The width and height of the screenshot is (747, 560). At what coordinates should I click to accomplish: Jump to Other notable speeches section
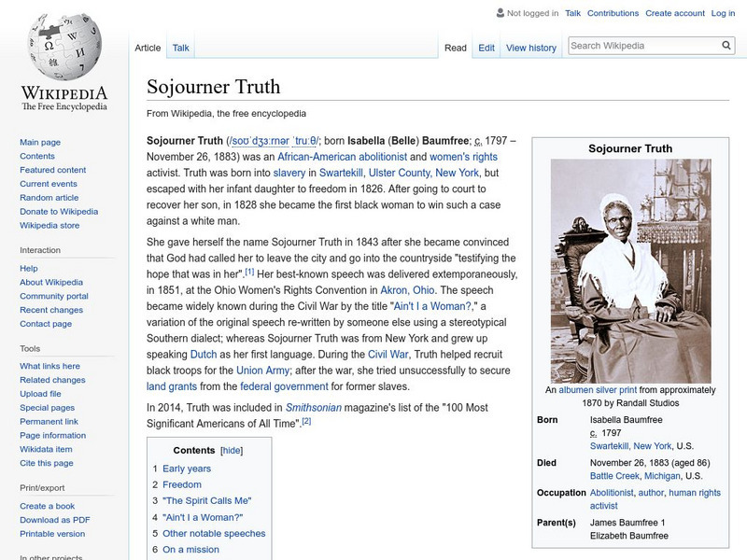pyautogui.click(x=214, y=533)
